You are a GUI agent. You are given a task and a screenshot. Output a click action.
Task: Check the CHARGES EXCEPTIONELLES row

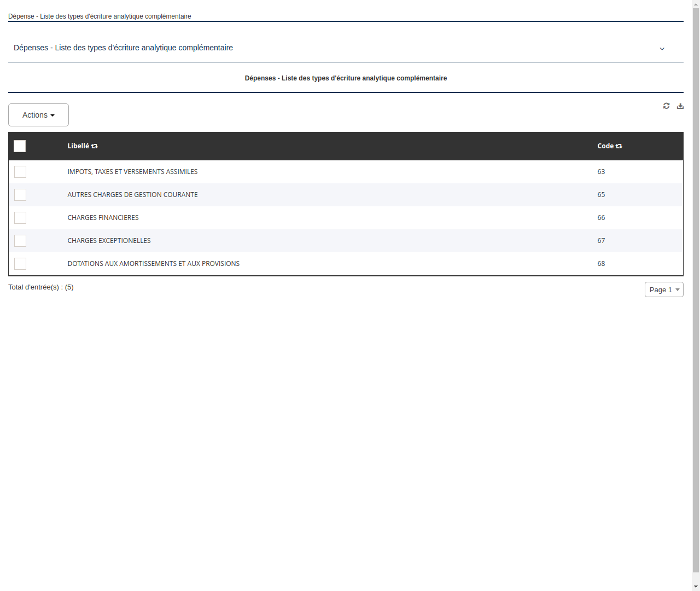pos(20,241)
